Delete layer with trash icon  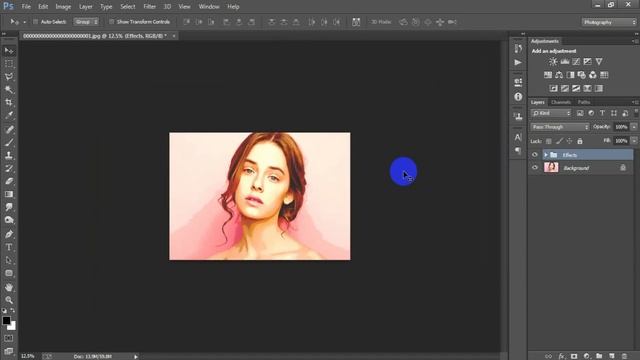(x=624, y=356)
